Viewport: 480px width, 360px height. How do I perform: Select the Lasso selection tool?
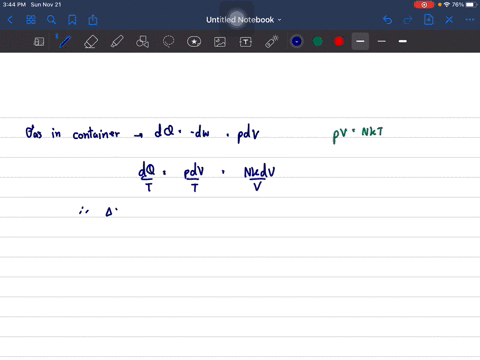coord(168,42)
